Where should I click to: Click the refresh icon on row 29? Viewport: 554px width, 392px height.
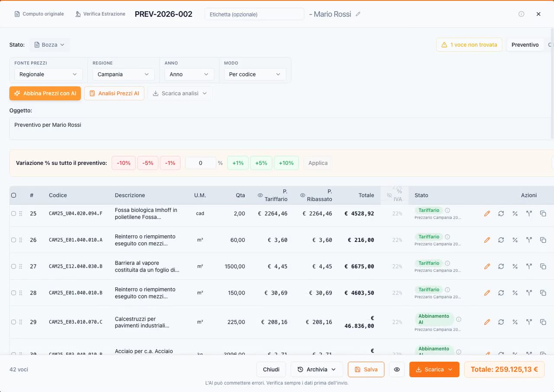501,322
